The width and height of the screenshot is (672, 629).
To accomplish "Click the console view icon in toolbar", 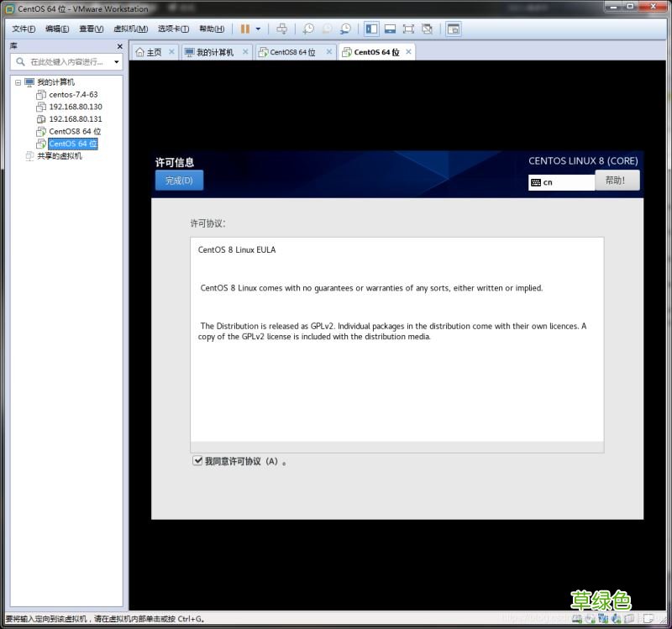I will [x=453, y=29].
